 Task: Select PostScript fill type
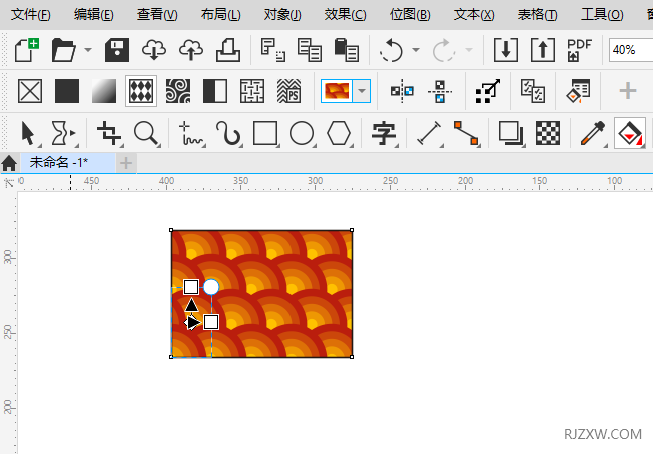point(289,91)
